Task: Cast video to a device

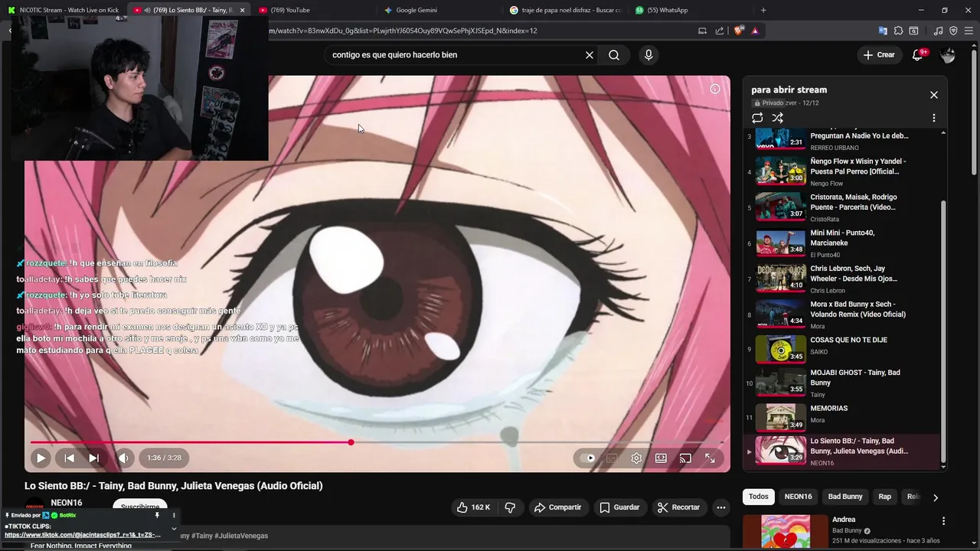Action: 685,458
